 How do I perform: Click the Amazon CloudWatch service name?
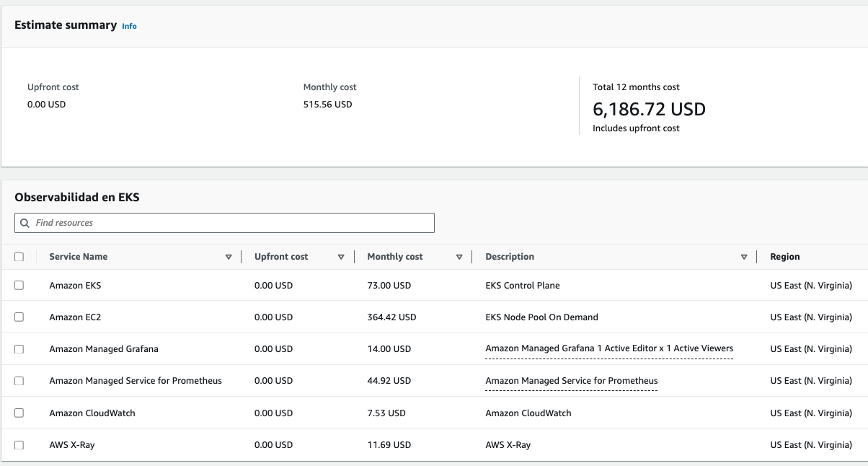pos(92,413)
